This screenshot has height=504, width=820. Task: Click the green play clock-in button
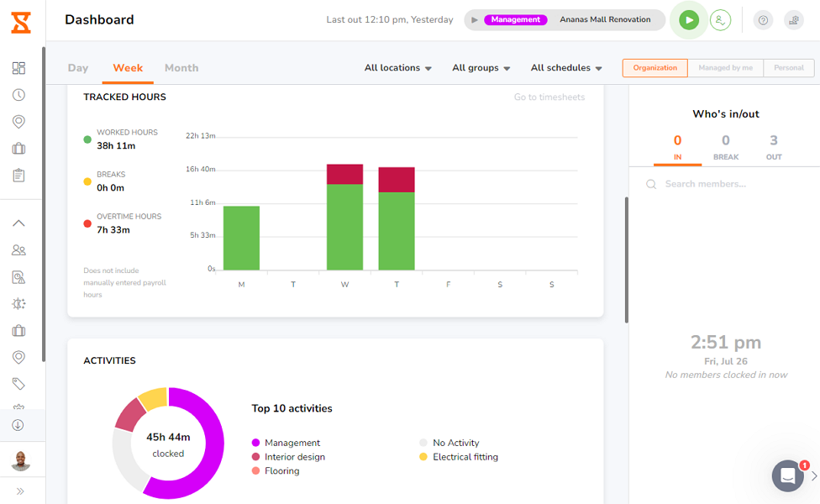coord(688,20)
